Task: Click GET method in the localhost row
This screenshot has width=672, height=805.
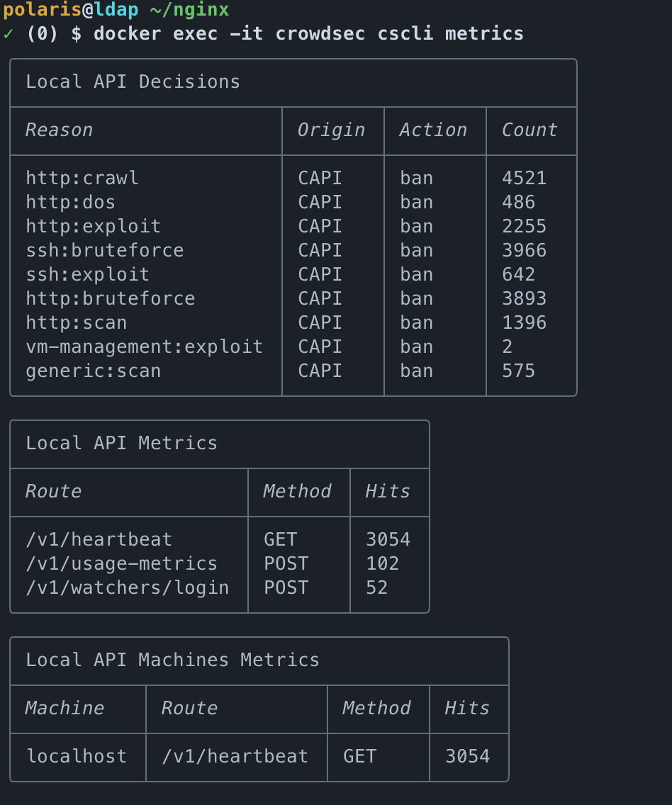Action: (359, 756)
